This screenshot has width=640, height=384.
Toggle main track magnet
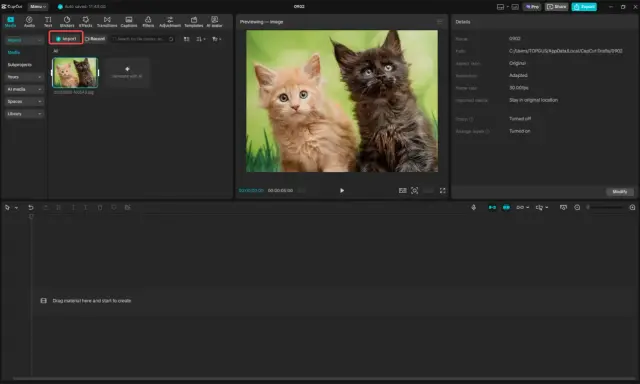(x=492, y=207)
